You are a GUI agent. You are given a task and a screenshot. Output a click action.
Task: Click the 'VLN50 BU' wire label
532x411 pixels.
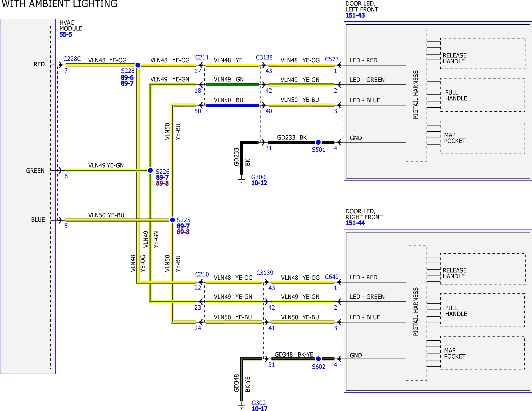[228, 100]
